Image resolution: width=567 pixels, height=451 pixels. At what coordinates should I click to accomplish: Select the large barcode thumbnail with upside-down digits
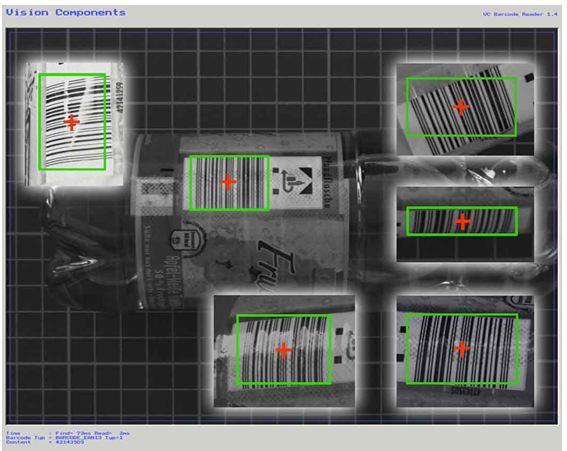[x=465, y=351]
